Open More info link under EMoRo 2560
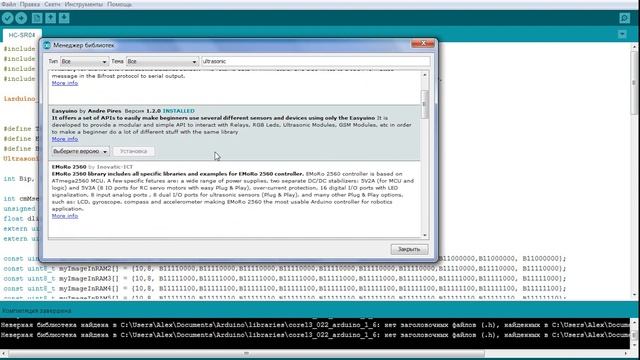The image size is (640, 360). (65, 216)
